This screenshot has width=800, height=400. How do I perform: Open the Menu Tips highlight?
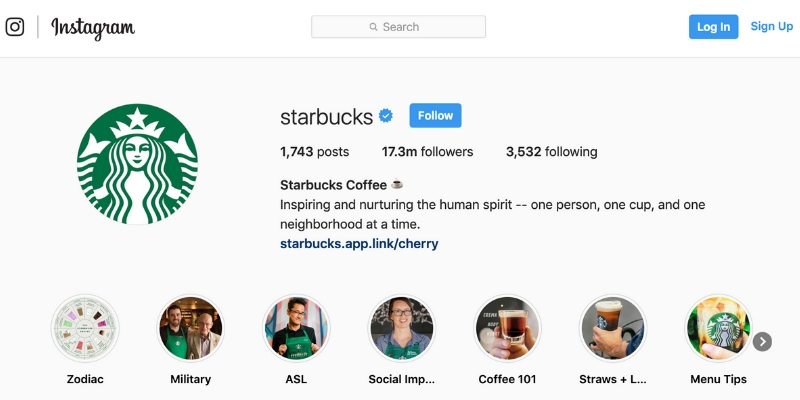pyautogui.click(x=718, y=328)
